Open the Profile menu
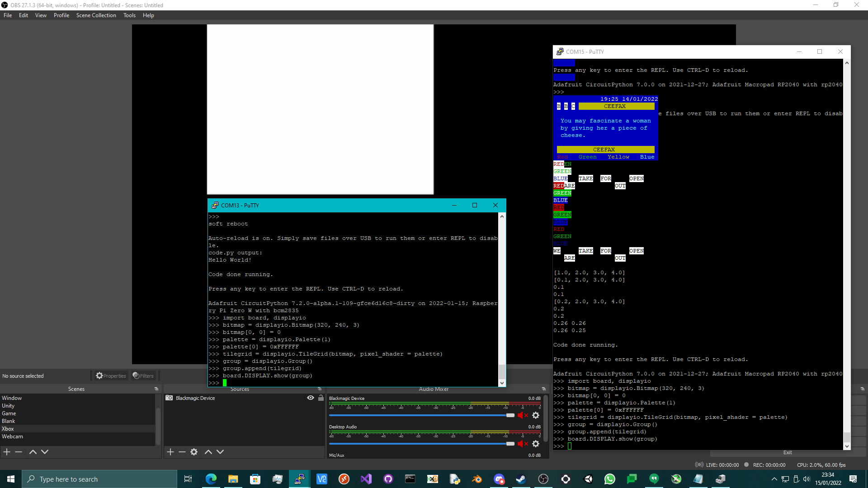This screenshot has height=488, width=868. click(61, 15)
